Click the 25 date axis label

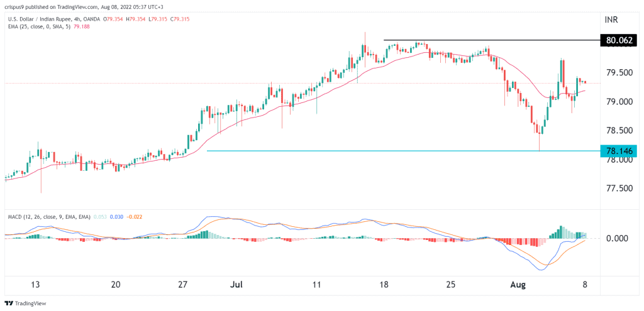pos(450,285)
